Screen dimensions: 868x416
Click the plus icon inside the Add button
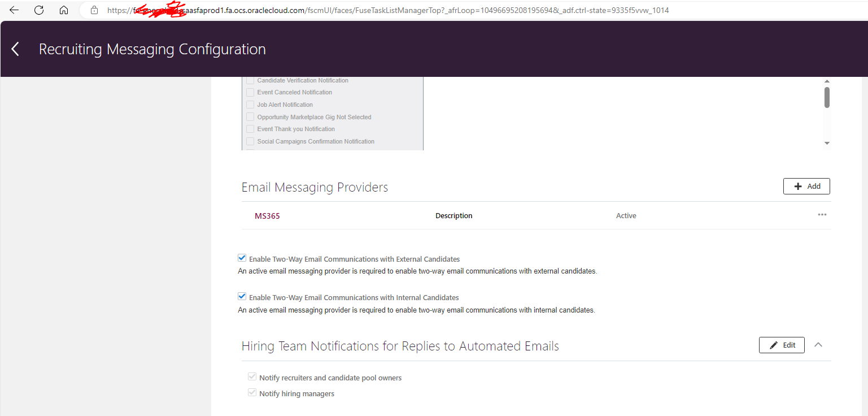click(x=798, y=186)
